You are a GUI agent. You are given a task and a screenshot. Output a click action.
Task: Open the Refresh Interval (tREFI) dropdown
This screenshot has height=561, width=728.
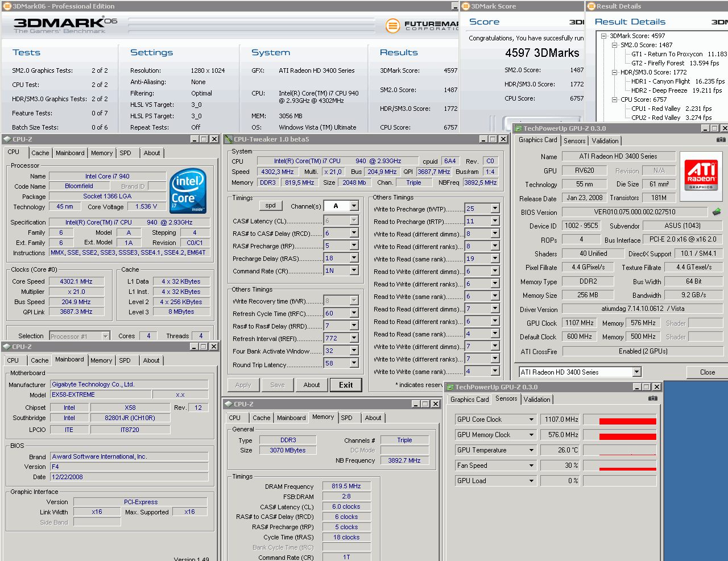click(354, 338)
